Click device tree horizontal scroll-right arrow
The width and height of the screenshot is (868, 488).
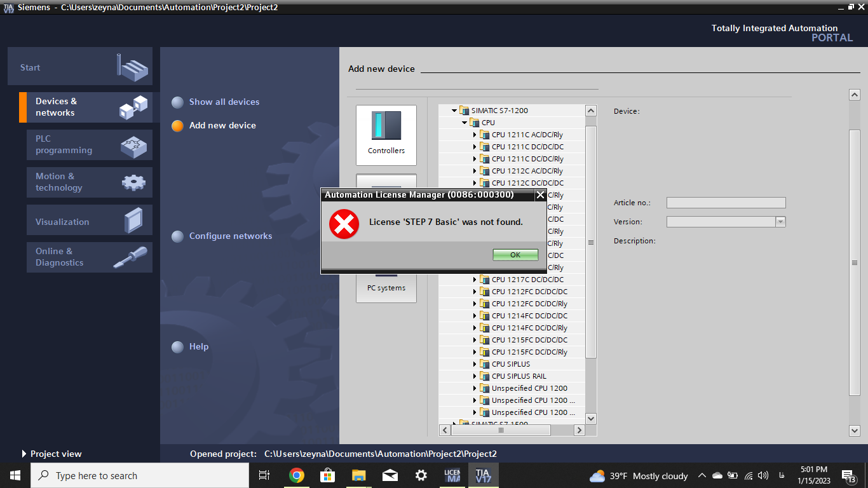pyautogui.click(x=579, y=430)
